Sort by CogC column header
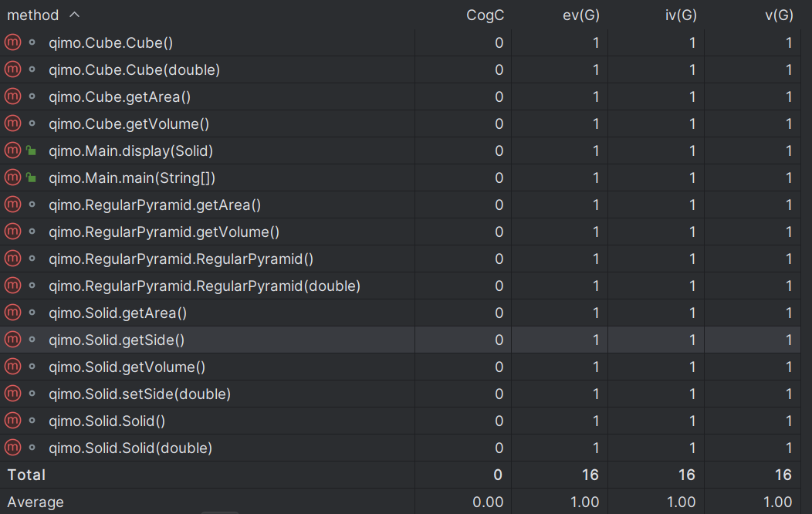 485,15
